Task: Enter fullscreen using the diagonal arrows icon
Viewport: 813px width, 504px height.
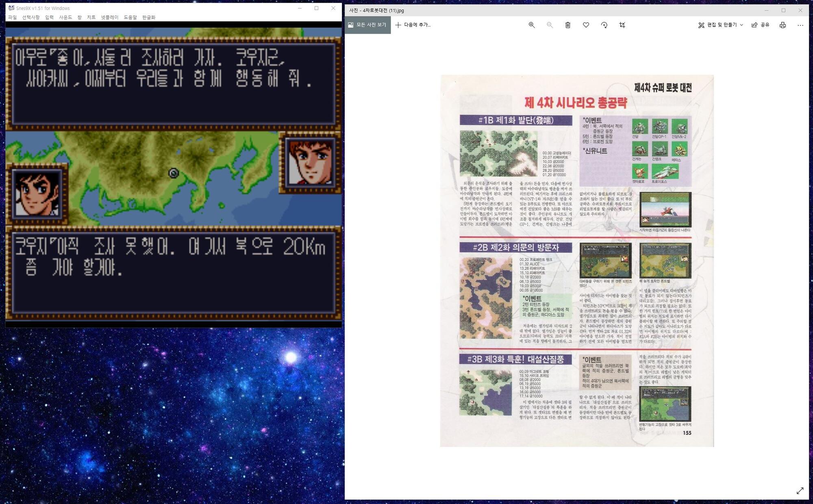Action: (800, 491)
